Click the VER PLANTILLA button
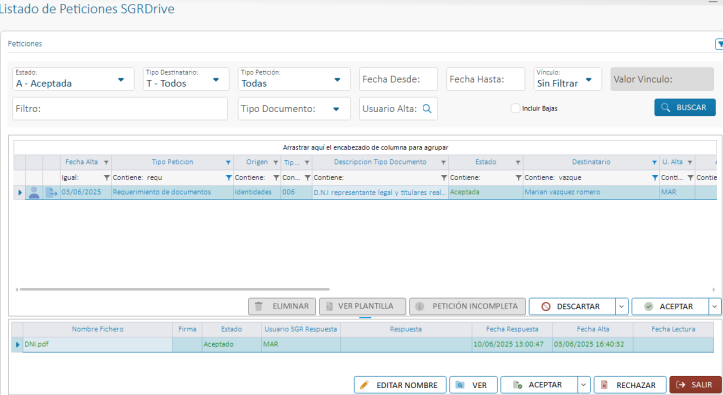 [x=362, y=307]
